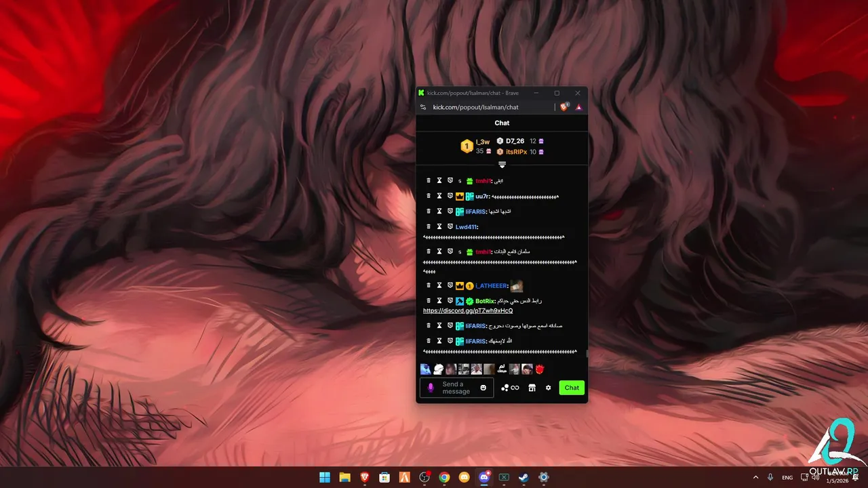
Task: Timeout user Lwd411 with the hourglass
Action: coord(439,226)
